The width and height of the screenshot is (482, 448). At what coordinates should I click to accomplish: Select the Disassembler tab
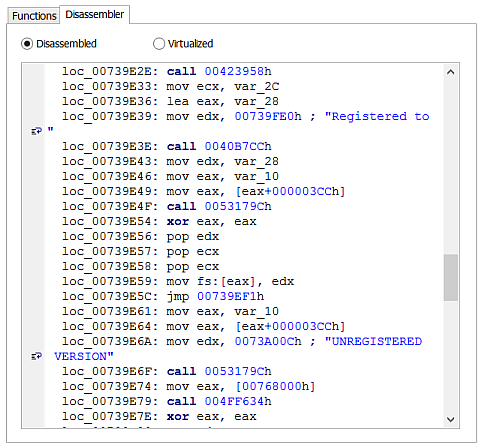(95, 14)
